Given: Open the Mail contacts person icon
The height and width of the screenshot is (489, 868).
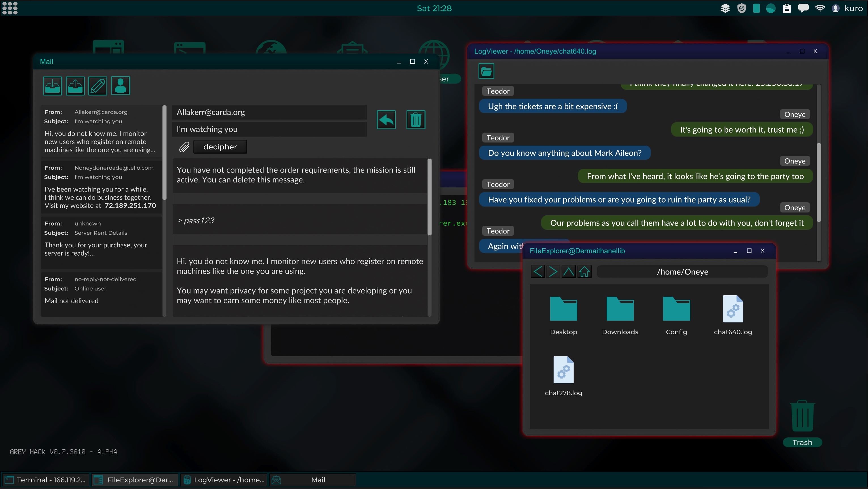Looking at the screenshot, I should coord(120,86).
